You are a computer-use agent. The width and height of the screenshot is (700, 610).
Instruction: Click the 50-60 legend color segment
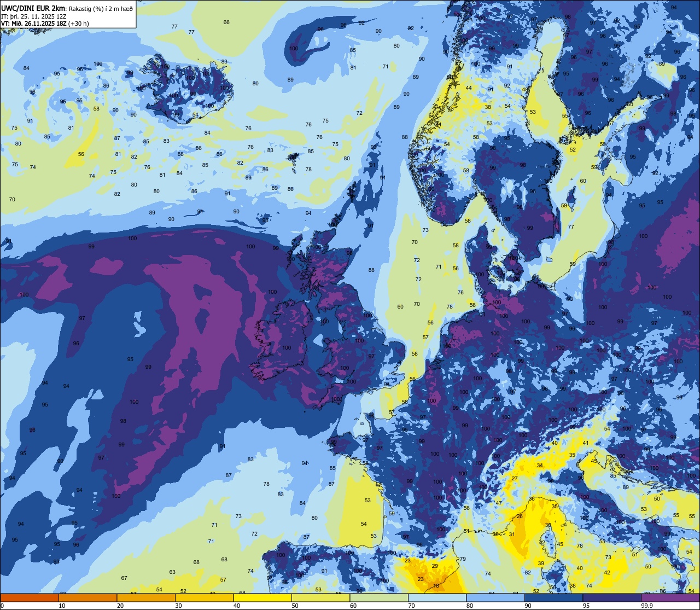pos(320,597)
